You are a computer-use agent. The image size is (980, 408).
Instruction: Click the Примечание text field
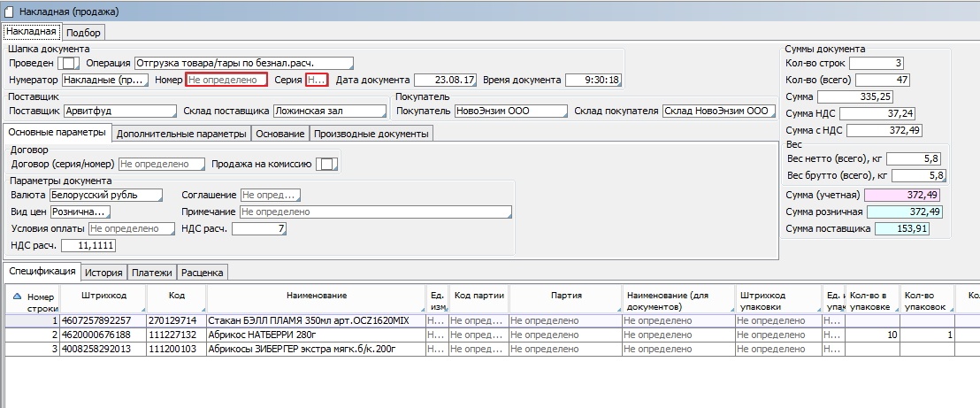pos(375,212)
